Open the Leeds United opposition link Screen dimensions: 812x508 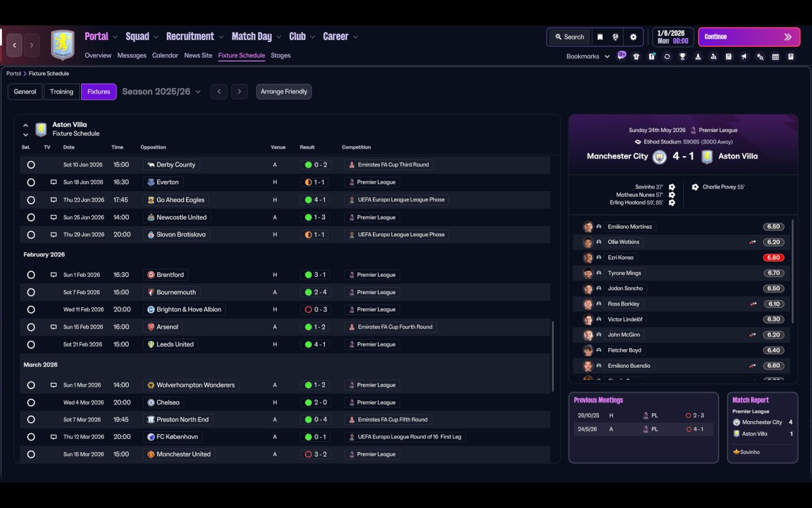coord(171,345)
